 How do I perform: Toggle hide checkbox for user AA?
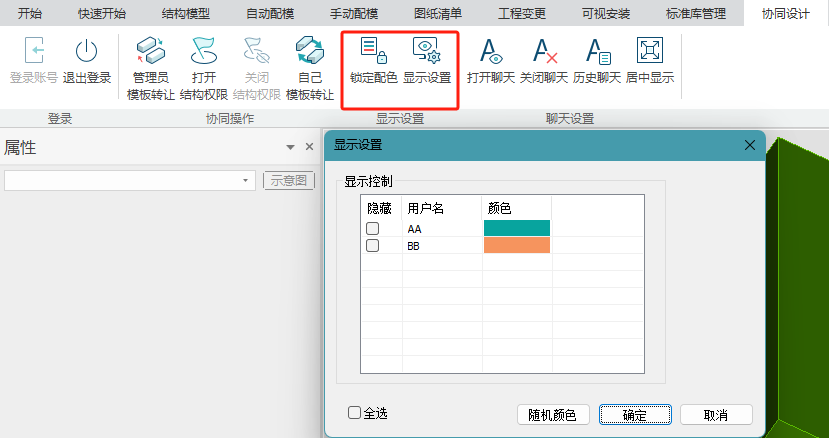(373, 229)
